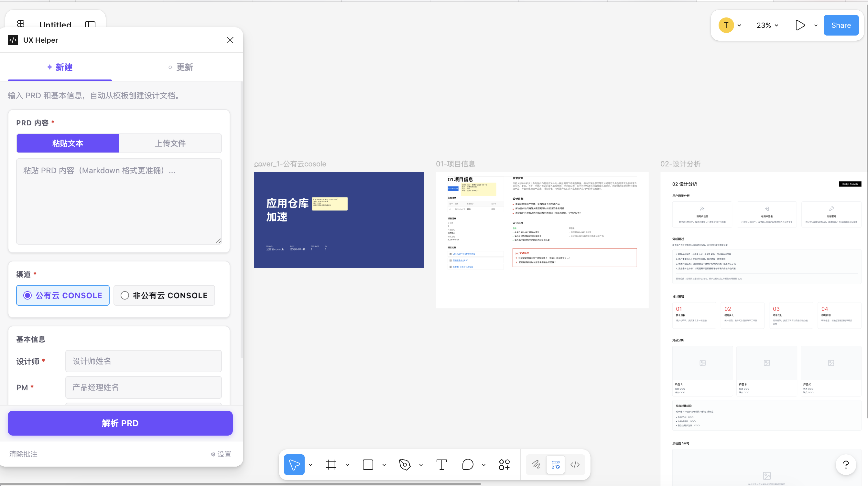Click the 解析 PRD button
Viewport: 868px width, 486px height.
point(120,423)
